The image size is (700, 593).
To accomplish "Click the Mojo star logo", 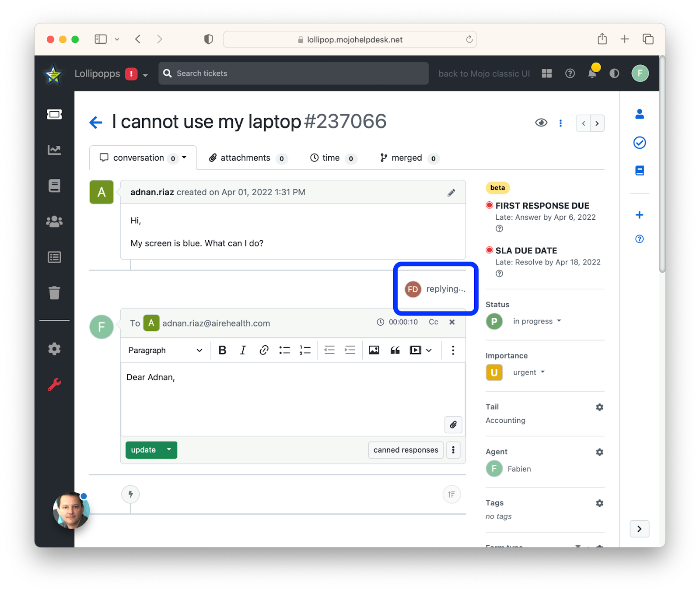I will [x=53, y=74].
